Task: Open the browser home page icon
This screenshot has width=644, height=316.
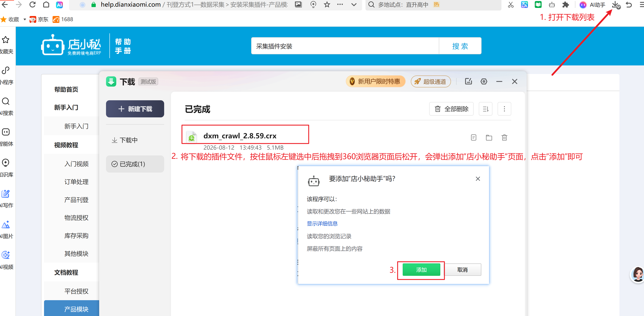Action: coord(46,4)
